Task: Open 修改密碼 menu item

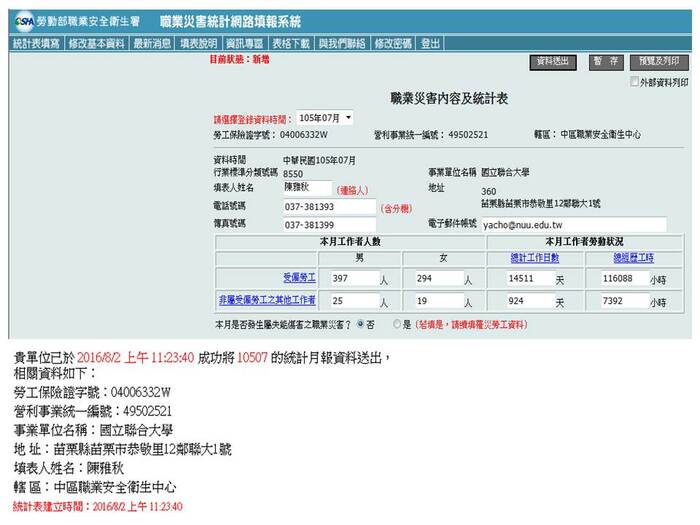Action: coord(393,43)
